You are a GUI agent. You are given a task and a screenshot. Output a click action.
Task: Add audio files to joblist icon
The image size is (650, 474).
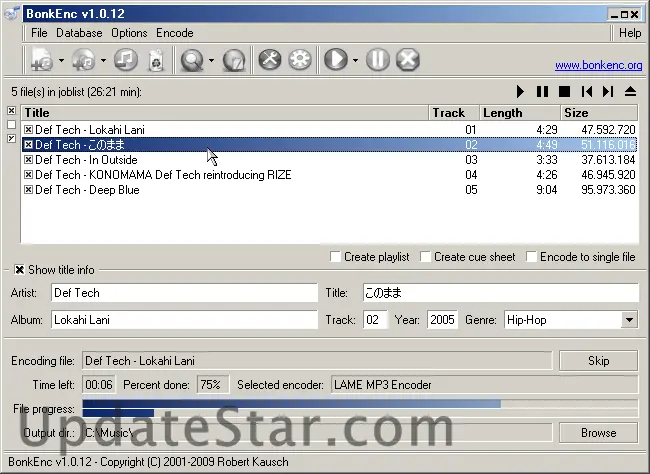(x=42, y=60)
